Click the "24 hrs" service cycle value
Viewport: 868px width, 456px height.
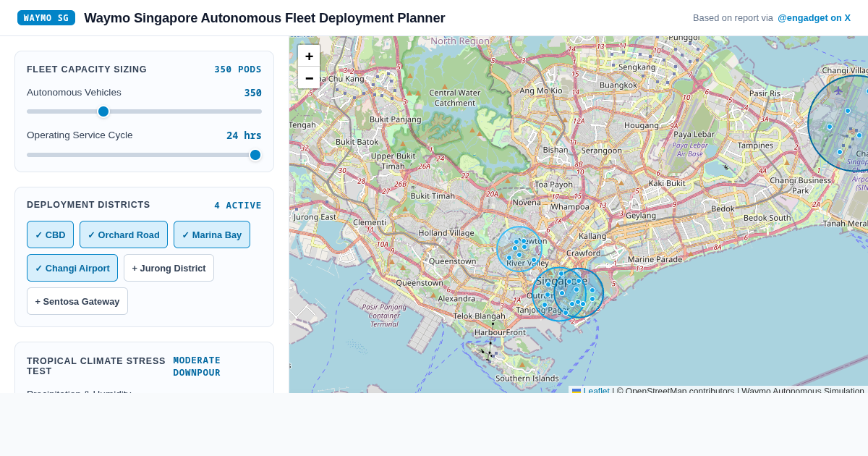(x=244, y=135)
